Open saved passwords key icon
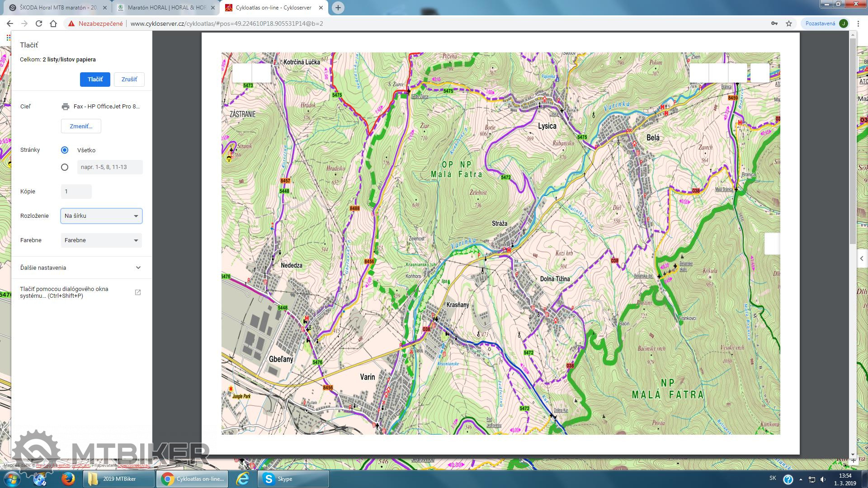 (x=774, y=23)
